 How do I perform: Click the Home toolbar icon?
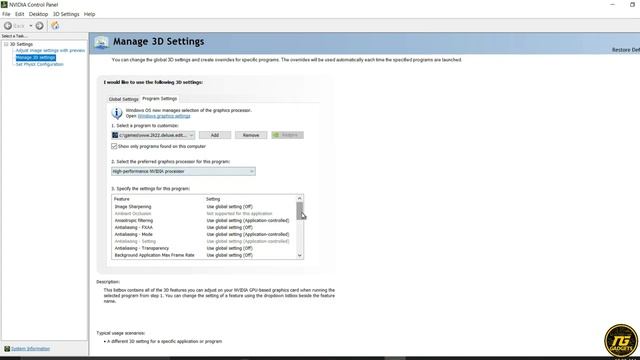[x=55, y=25]
